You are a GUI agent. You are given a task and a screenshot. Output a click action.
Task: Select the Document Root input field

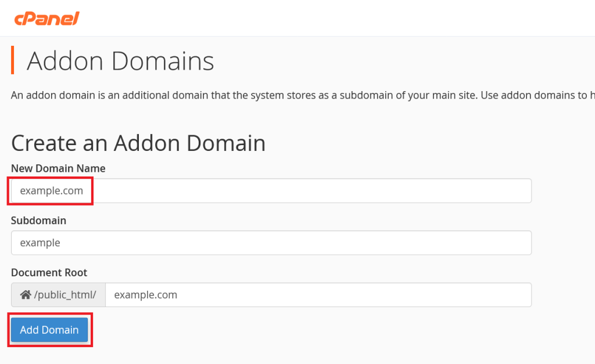[317, 295]
